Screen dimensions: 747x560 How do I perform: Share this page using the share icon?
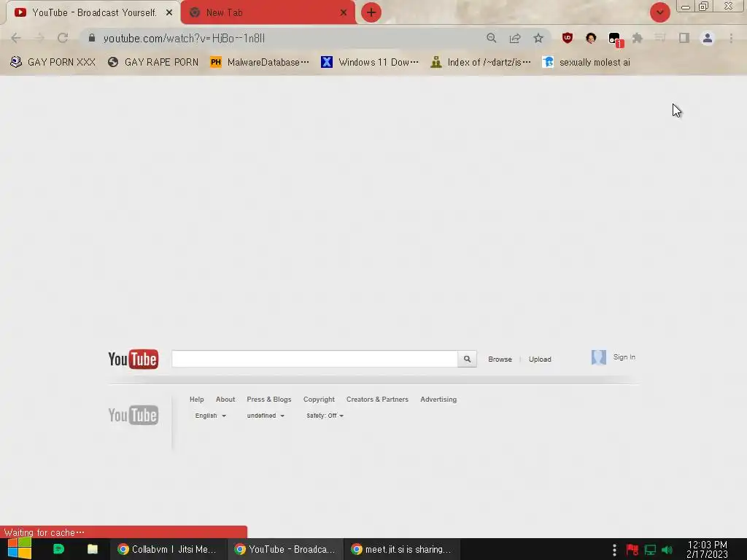514,38
